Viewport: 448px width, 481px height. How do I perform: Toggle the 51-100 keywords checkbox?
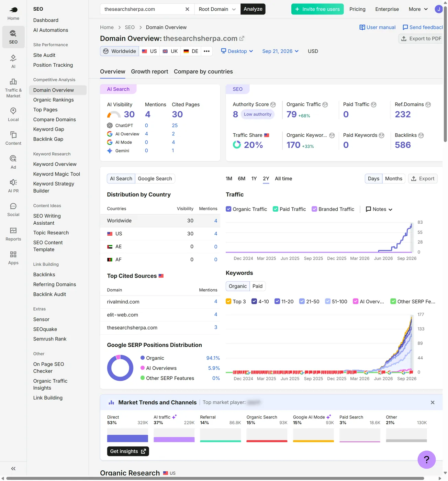(x=328, y=301)
